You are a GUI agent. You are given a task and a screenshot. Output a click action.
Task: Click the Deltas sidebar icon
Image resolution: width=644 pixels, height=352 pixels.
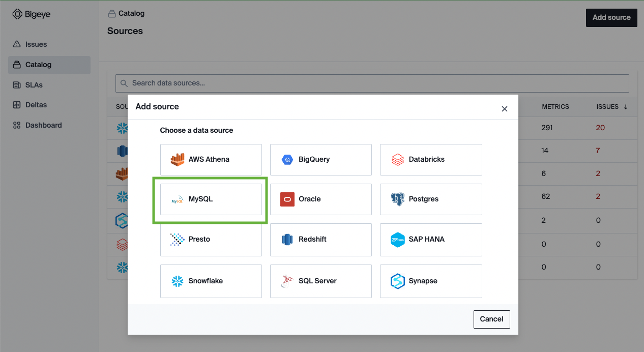coord(17,105)
